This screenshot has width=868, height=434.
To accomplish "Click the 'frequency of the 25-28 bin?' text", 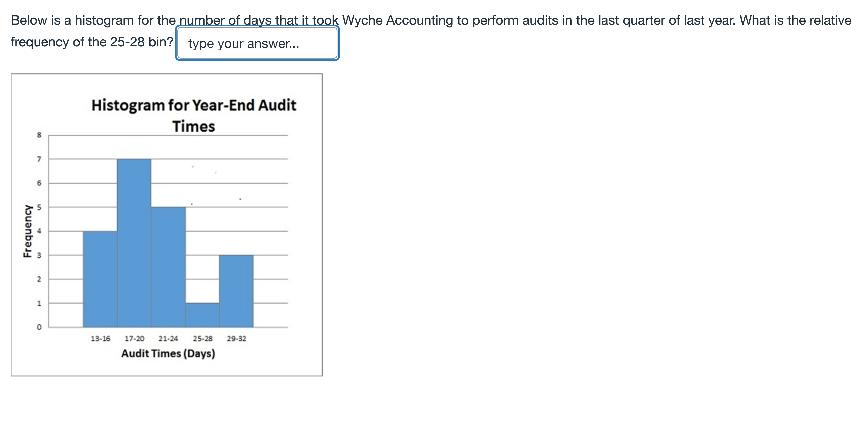I will click(92, 42).
